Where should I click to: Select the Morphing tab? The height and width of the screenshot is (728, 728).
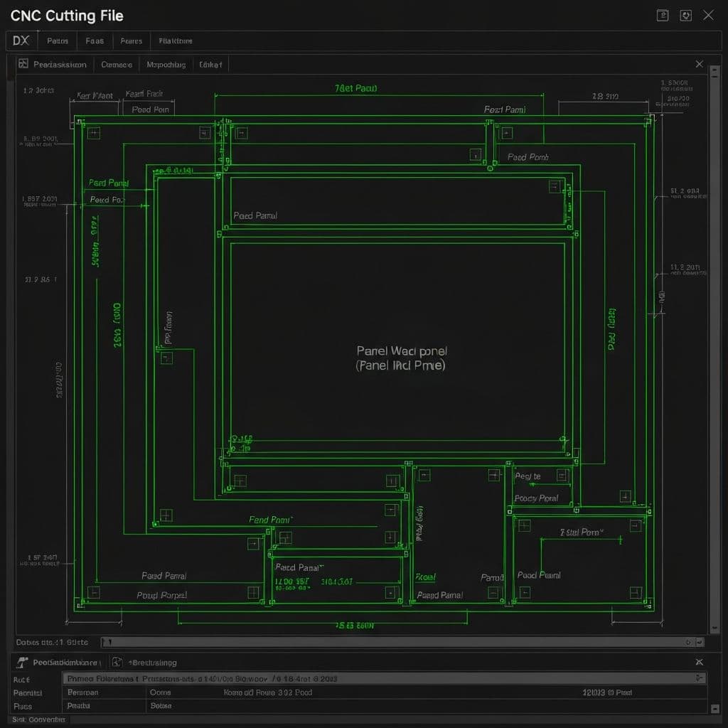165,64
